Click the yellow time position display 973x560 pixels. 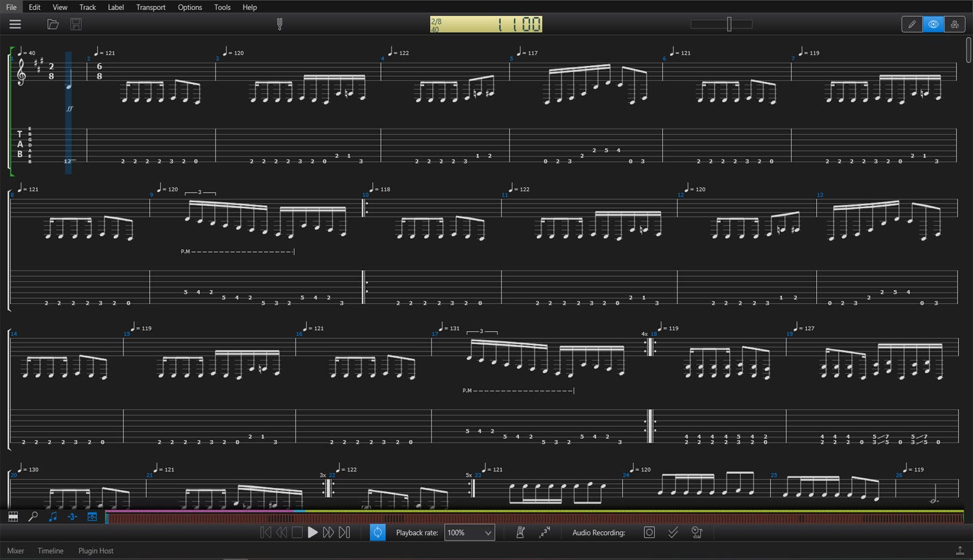[x=485, y=25]
